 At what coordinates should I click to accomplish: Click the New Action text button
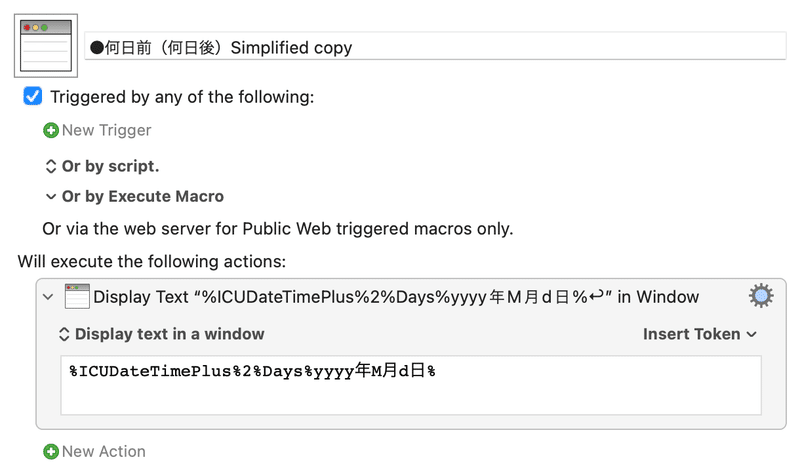coord(104,452)
